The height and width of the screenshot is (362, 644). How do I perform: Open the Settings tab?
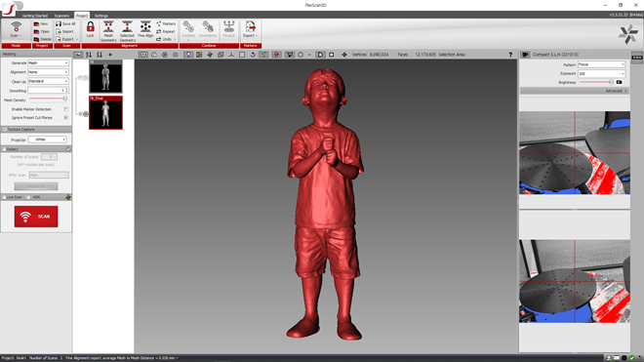click(x=101, y=16)
